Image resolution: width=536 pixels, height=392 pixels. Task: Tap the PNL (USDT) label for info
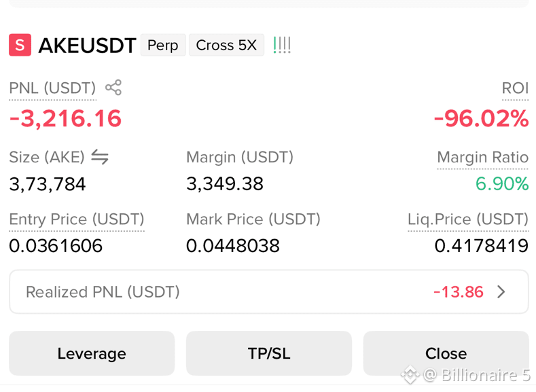[x=52, y=88]
